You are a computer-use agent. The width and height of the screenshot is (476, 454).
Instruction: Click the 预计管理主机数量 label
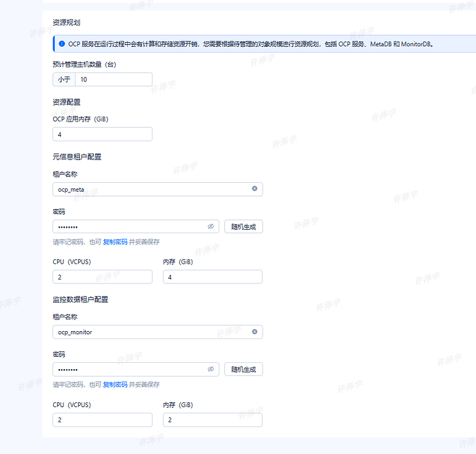84,64
